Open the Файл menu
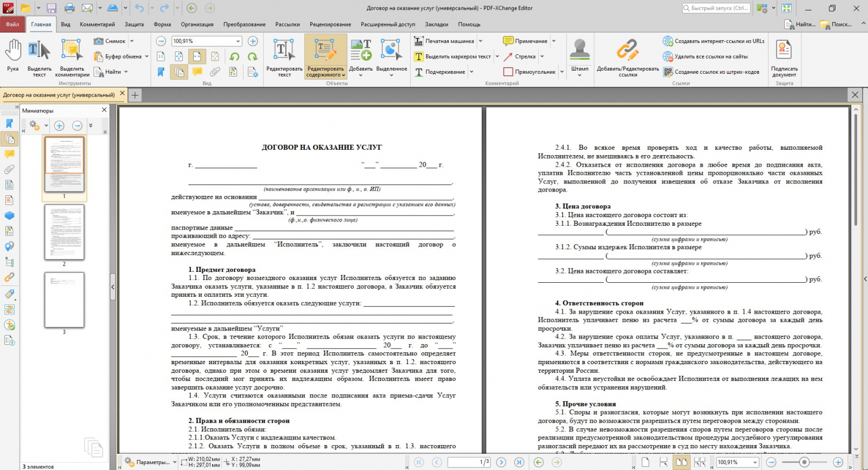This screenshot has height=470, width=868. [x=12, y=24]
